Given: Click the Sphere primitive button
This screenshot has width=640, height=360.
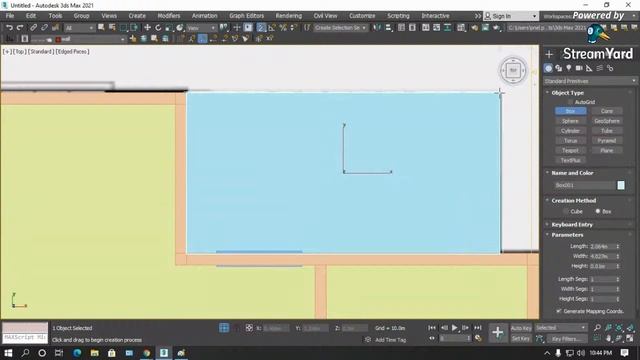Looking at the screenshot, I should pyautogui.click(x=570, y=121).
